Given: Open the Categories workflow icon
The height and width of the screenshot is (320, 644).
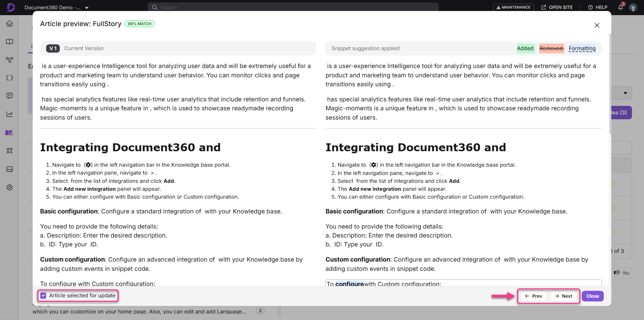Looking at the screenshot, I should (9, 60).
